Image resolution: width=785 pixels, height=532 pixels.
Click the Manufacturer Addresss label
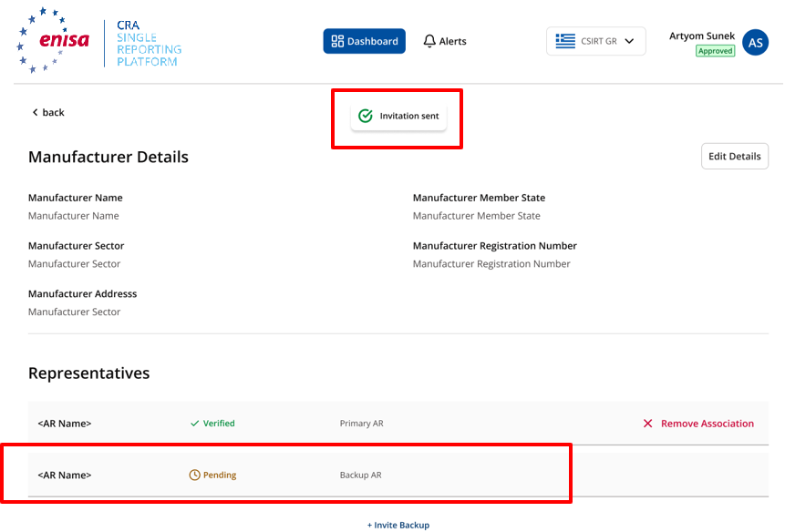point(82,294)
